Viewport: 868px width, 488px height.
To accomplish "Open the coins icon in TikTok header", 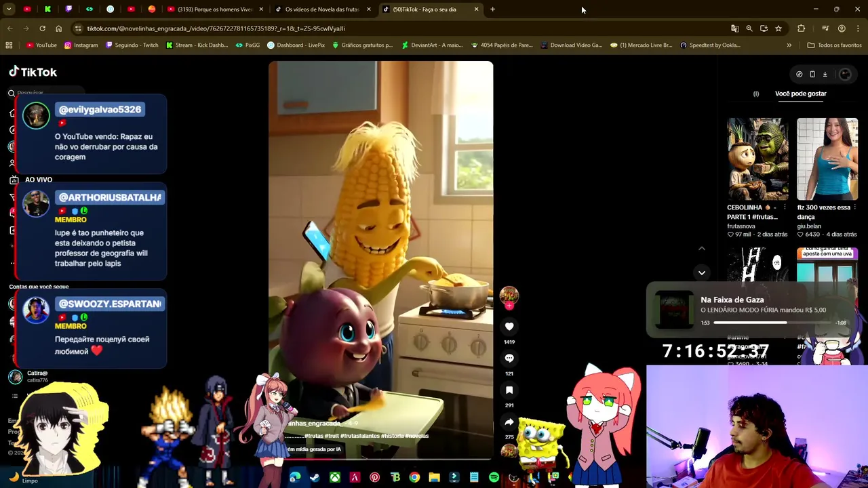I will [799, 74].
